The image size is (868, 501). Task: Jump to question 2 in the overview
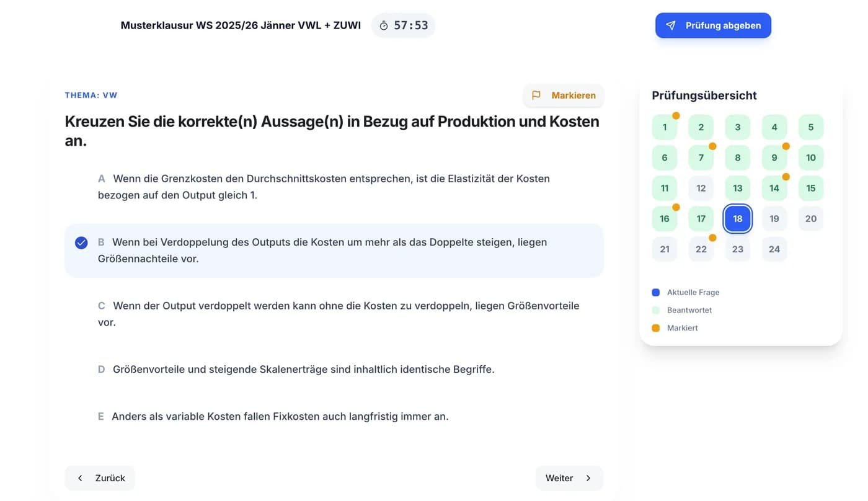tap(701, 127)
